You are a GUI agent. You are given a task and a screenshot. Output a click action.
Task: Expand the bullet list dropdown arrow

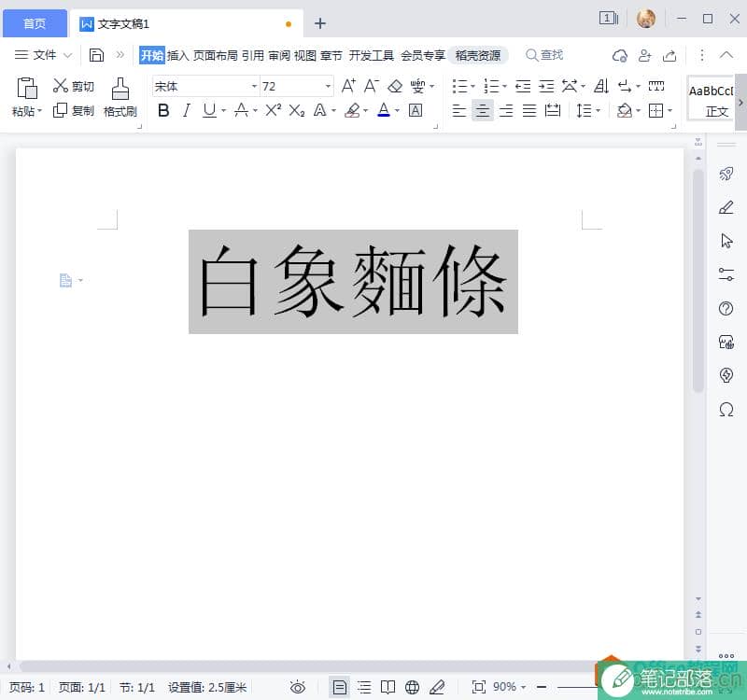pyautogui.click(x=472, y=86)
